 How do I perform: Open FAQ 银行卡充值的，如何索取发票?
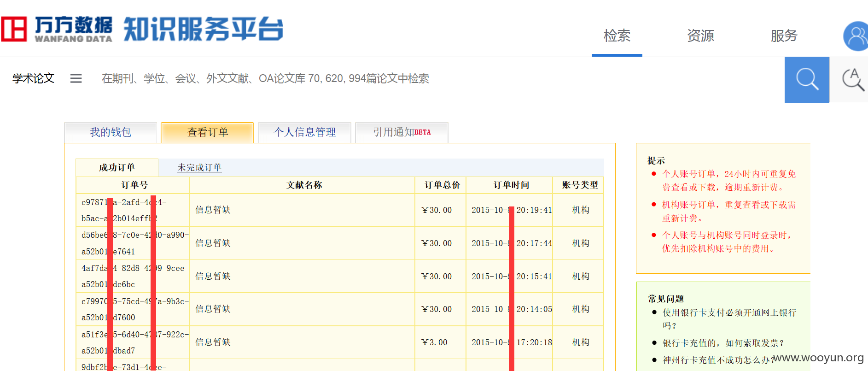(723, 343)
